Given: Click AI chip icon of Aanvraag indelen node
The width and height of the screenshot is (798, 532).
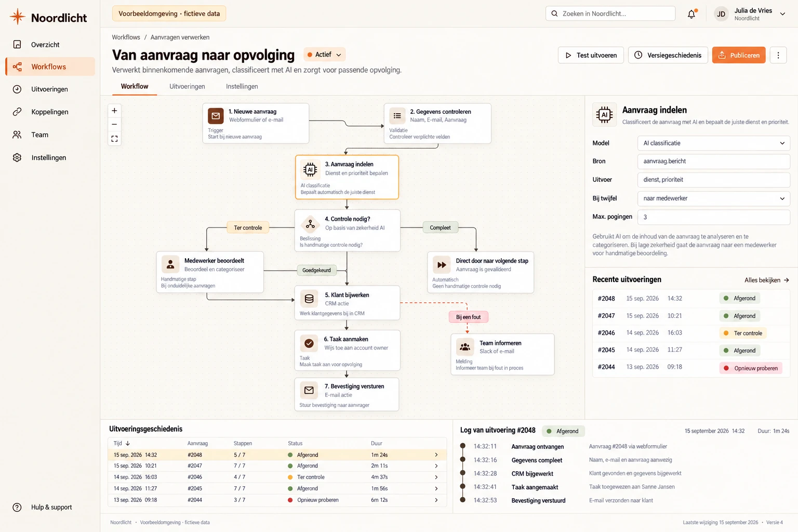Looking at the screenshot, I should coord(310,169).
